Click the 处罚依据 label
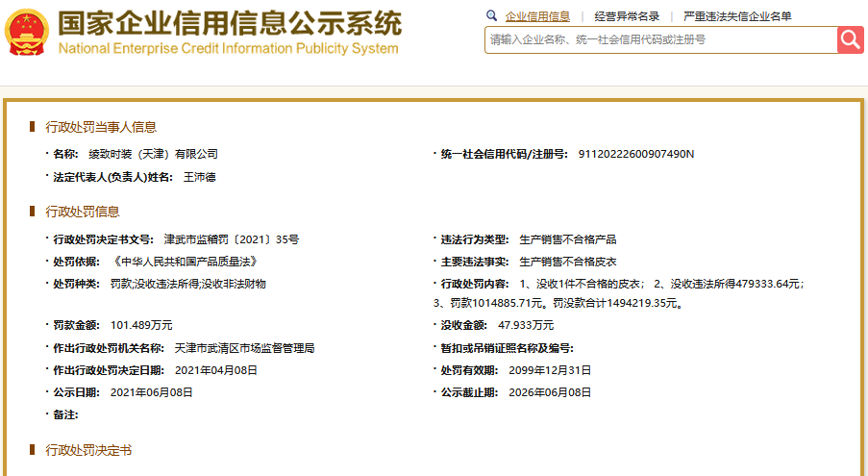 point(76,262)
